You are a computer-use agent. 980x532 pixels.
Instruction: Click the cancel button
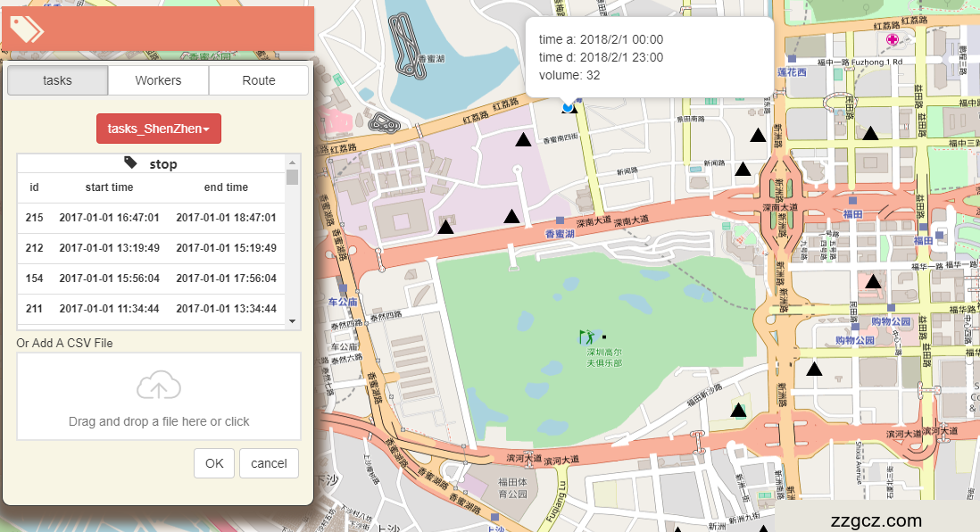point(269,463)
